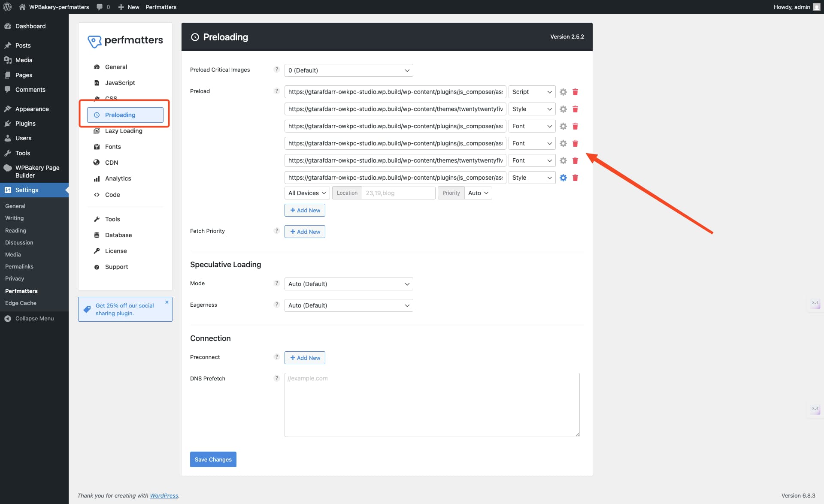Open the All Devices dropdown
Image resolution: width=824 pixels, height=504 pixels.
(306, 193)
